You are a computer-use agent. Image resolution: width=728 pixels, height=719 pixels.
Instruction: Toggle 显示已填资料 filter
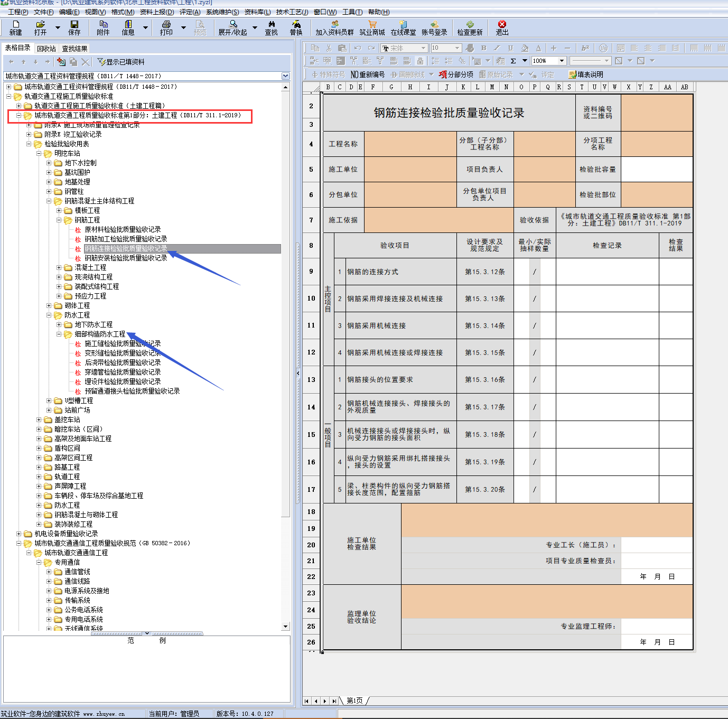click(121, 62)
